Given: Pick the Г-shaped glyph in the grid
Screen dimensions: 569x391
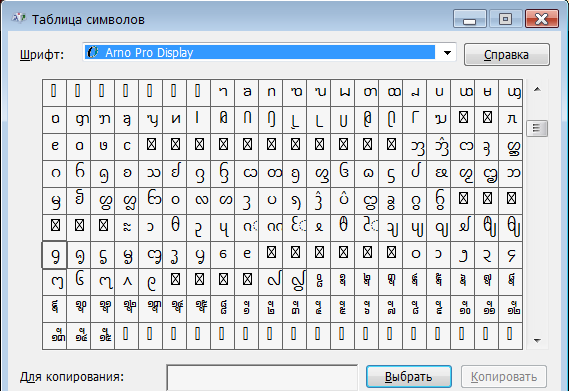Looking at the screenshot, I should 415,119.
